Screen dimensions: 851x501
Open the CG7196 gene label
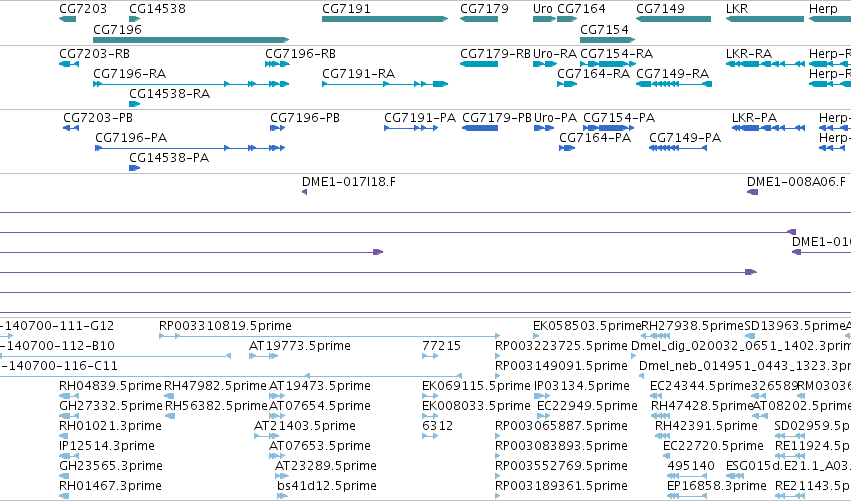tap(117, 29)
